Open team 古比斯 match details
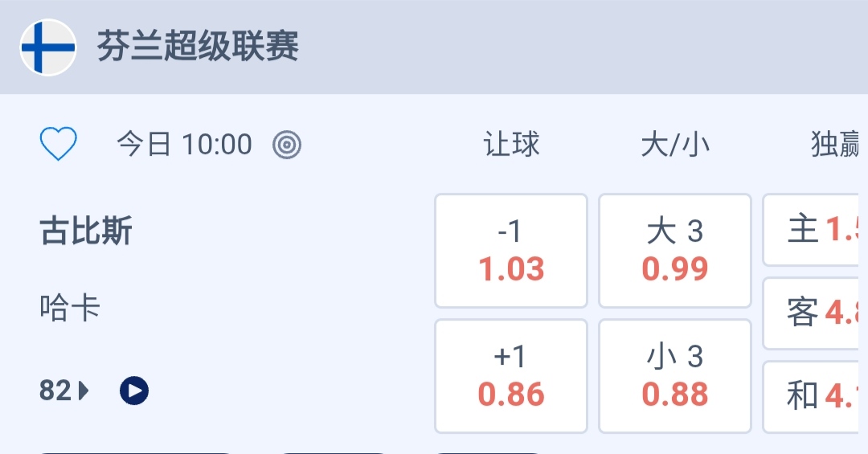The width and height of the screenshot is (868, 454). tap(86, 232)
